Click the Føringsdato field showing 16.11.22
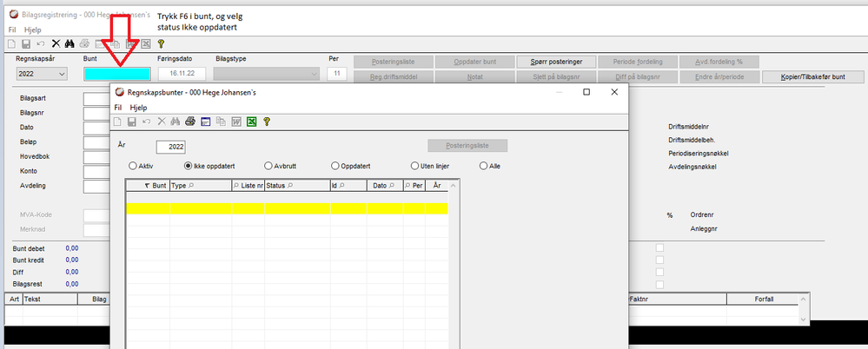Viewport: 868px width, 349px height. coord(182,74)
